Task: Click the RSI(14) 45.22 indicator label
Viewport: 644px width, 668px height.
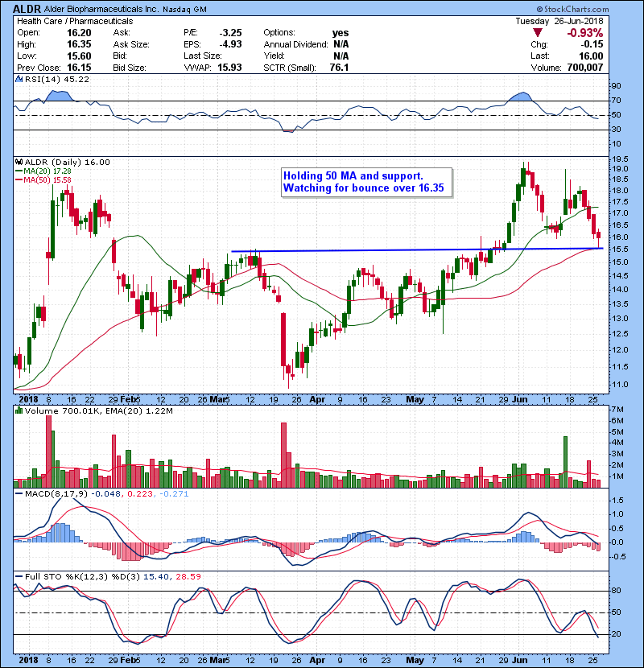Action: tap(56, 79)
